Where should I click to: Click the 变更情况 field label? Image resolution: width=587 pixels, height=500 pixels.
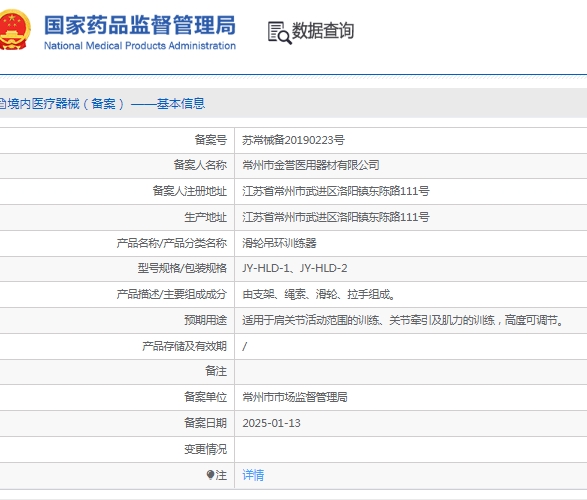[206, 449]
